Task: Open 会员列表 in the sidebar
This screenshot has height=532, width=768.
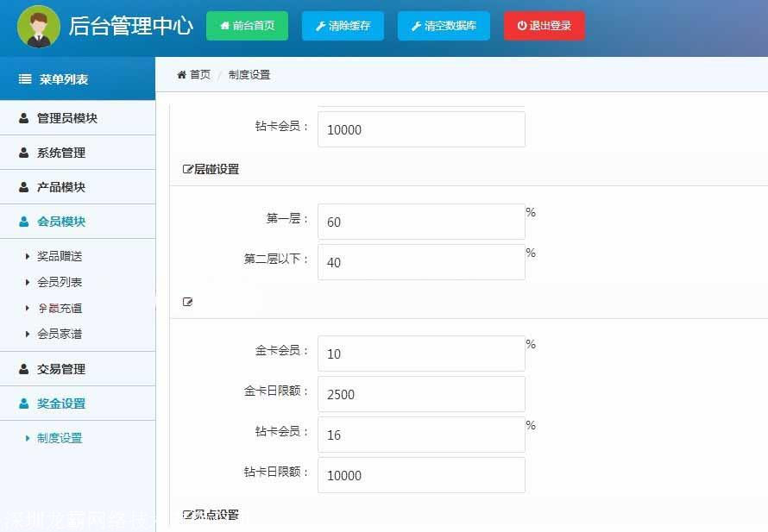Action: pos(60,282)
